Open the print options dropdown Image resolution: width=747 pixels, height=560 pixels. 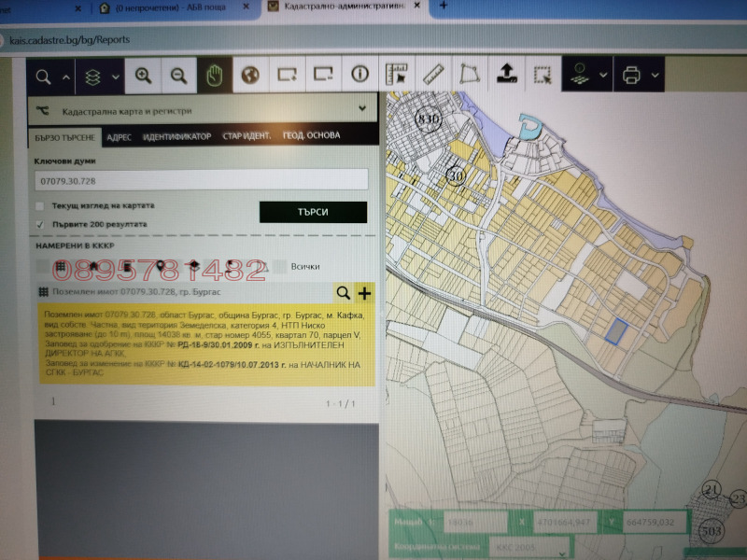[655, 75]
